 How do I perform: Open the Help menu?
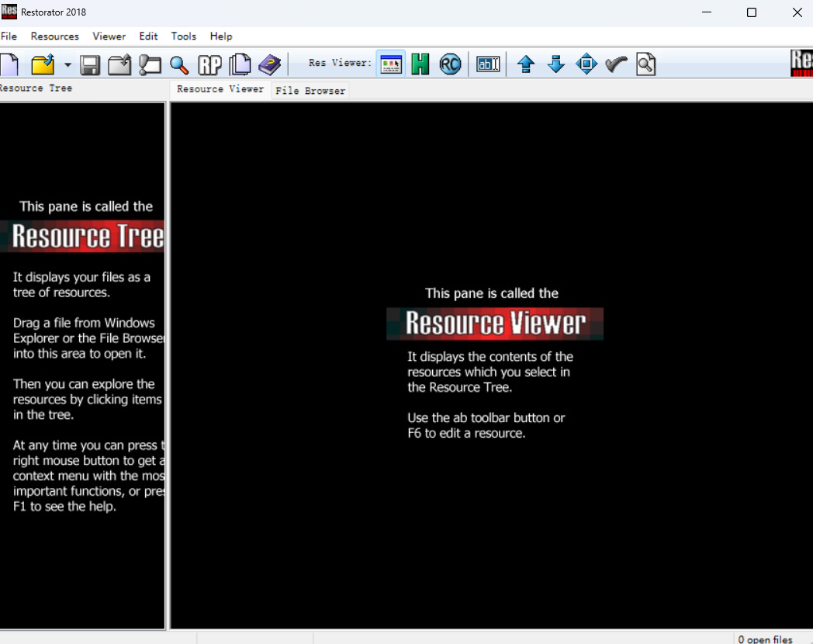point(221,36)
